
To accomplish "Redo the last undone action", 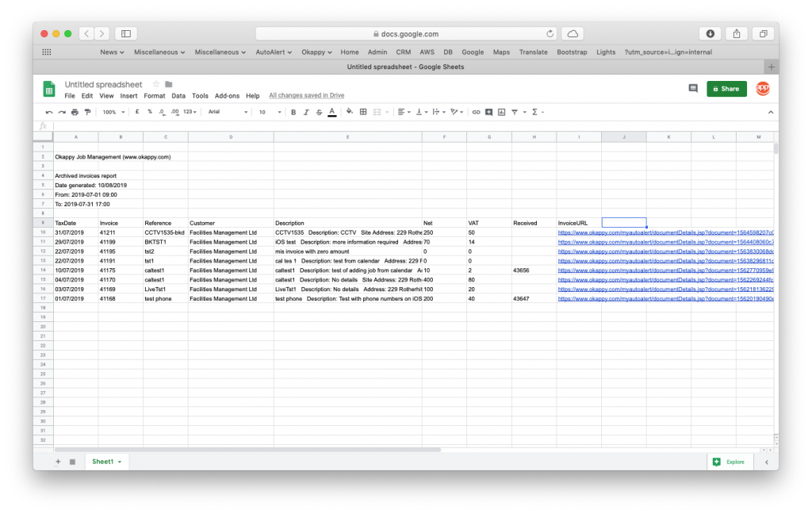I will tap(62, 112).
